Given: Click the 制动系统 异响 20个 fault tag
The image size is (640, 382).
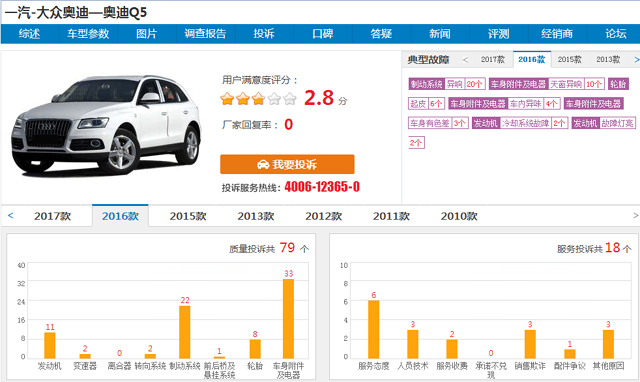Looking at the screenshot, I should pos(447,84).
